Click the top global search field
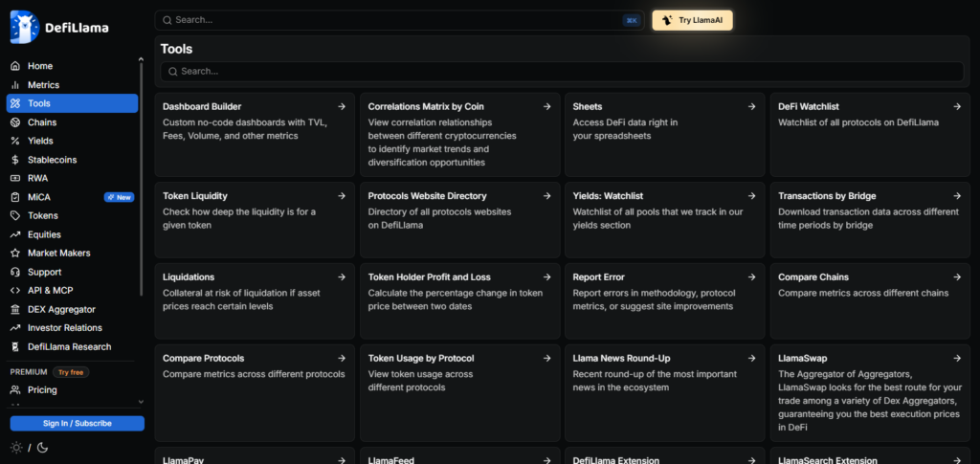 400,21
